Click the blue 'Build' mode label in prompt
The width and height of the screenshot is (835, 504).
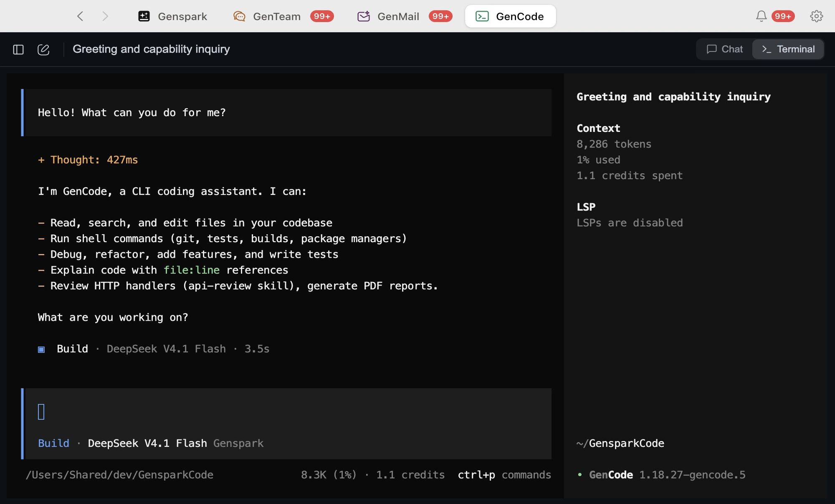point(53,443)
